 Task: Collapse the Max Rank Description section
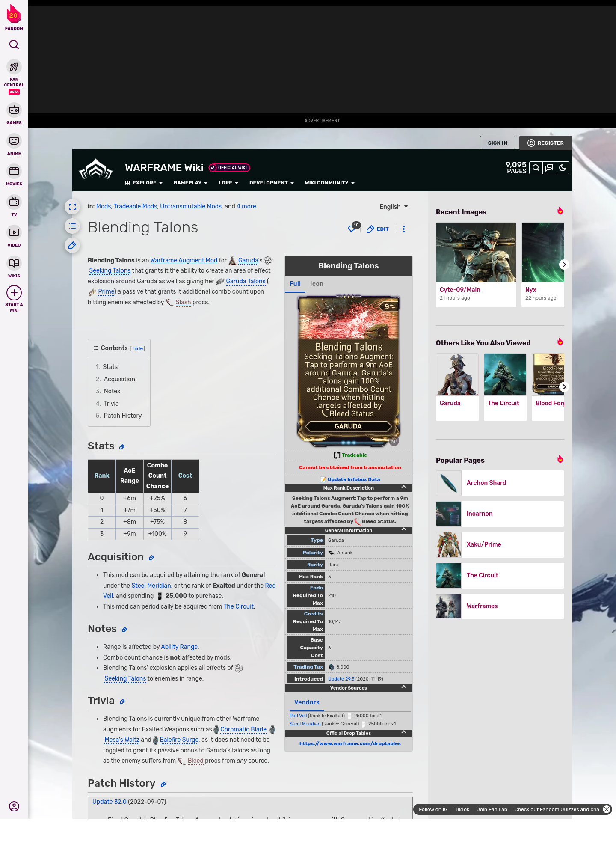(x=403, y=487)
